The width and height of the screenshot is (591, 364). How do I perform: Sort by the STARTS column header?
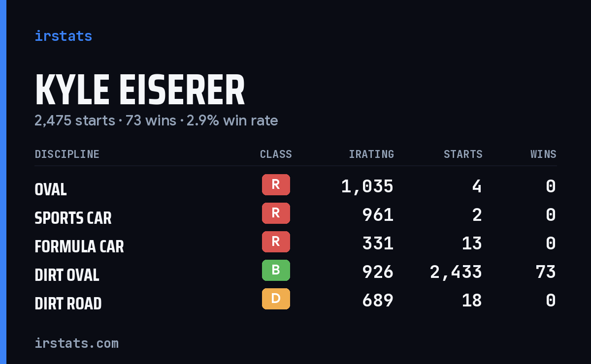coord(463,154)
